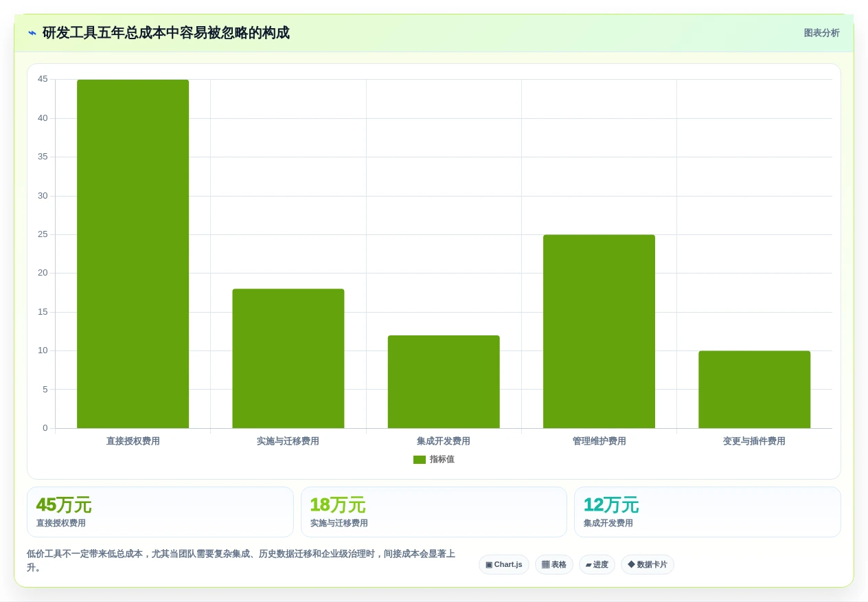Click the 表格 tag
868x602 pixels.
(x=554, y=565)
